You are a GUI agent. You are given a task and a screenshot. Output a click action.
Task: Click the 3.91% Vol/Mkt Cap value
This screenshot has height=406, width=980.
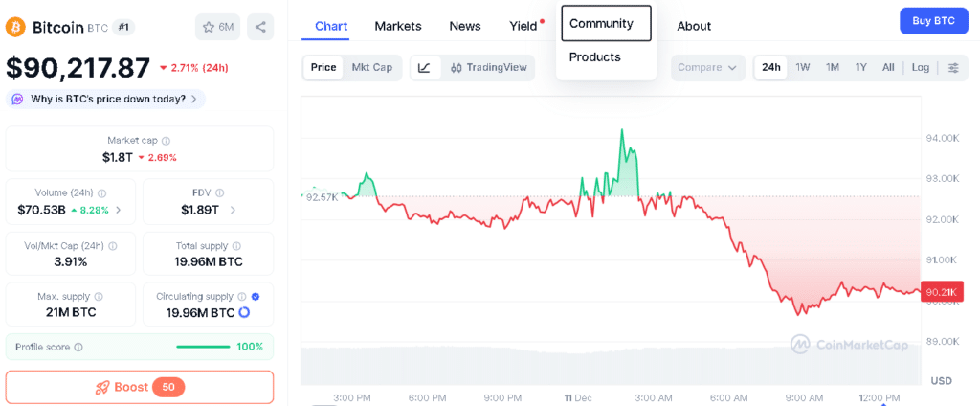click(71, 262)
